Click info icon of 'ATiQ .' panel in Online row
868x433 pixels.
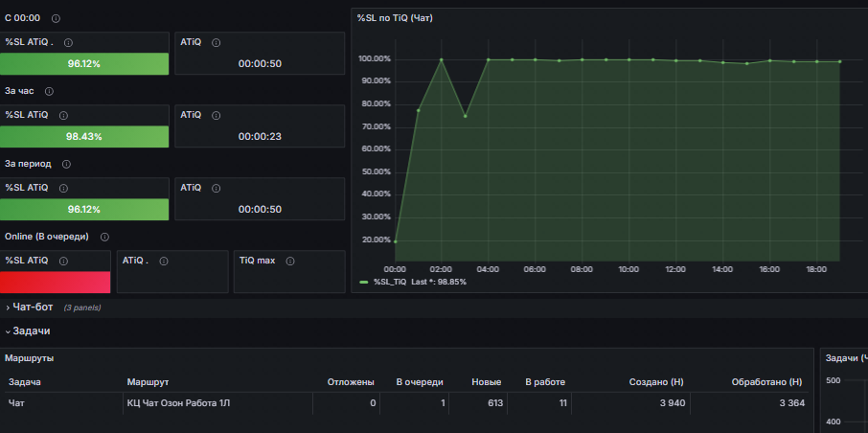[x=164, y=261]
